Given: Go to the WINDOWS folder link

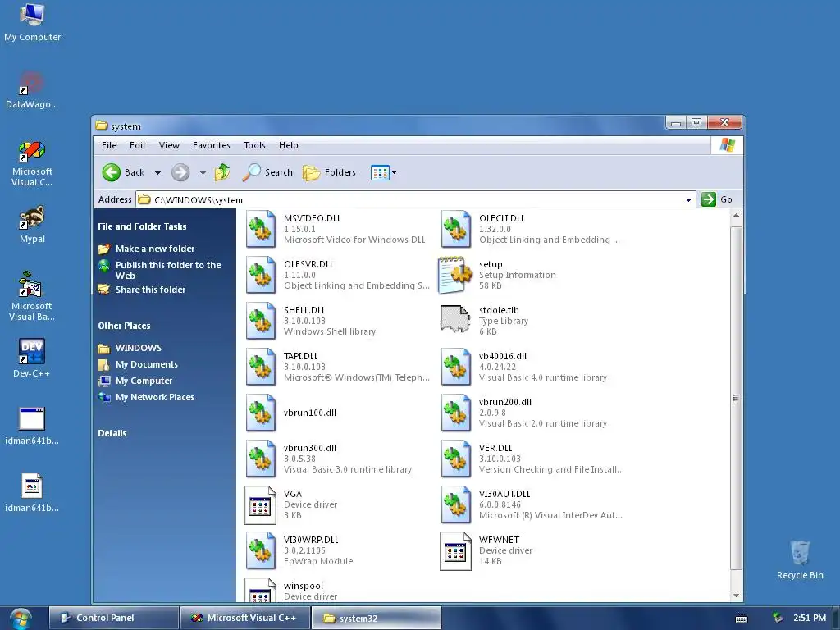Looking at the screenshot, I should [x=138, y=348].
